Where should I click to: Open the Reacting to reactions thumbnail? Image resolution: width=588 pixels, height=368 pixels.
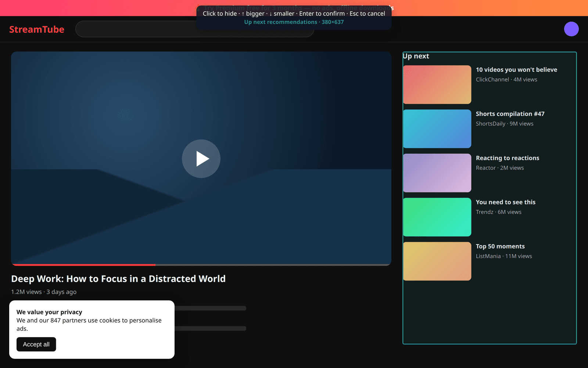click(x=437, y=173)
